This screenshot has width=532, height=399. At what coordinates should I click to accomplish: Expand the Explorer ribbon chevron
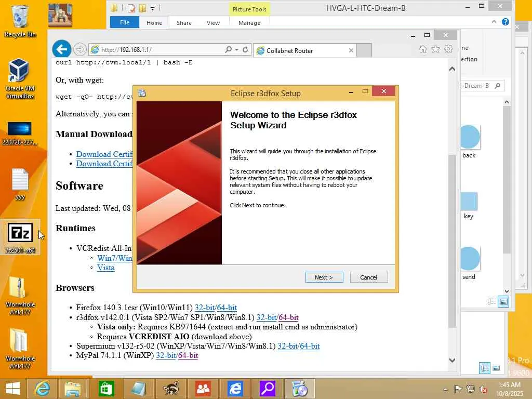pyautogui.click(x=494, y=22)
